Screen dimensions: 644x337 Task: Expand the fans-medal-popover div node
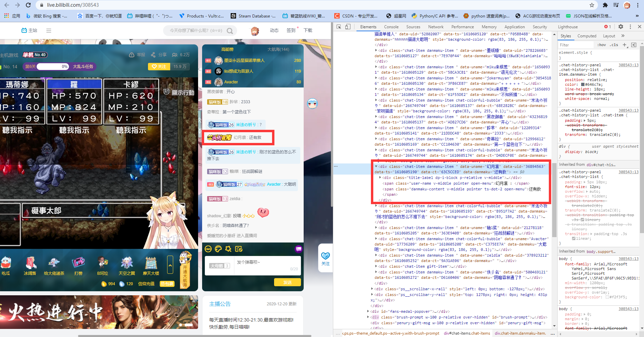(x=368, y=311)
